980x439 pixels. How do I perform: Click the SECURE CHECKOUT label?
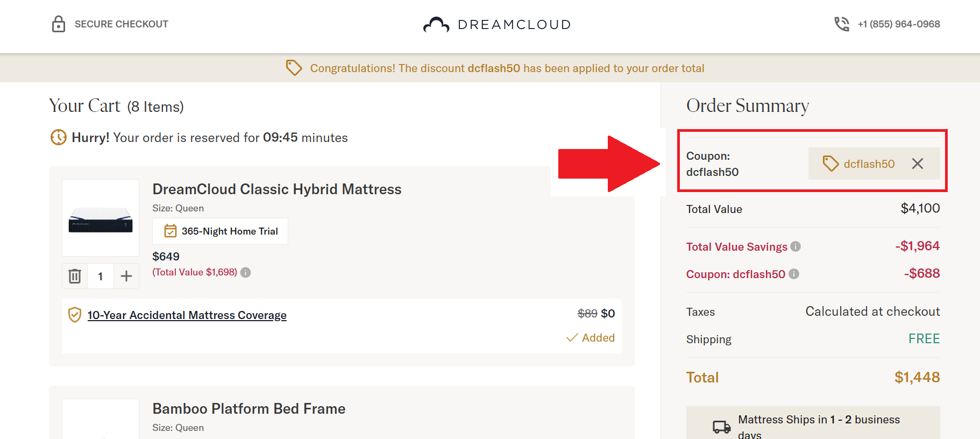pyautogui.click(x=122, y=24)
